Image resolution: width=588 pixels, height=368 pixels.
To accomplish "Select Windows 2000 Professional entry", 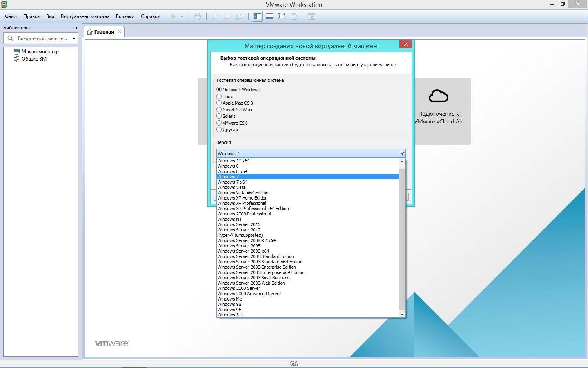I will 307,214.
